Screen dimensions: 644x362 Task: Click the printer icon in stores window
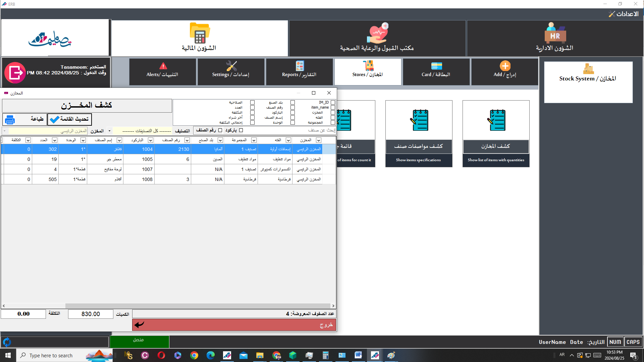tap(10, 119)
